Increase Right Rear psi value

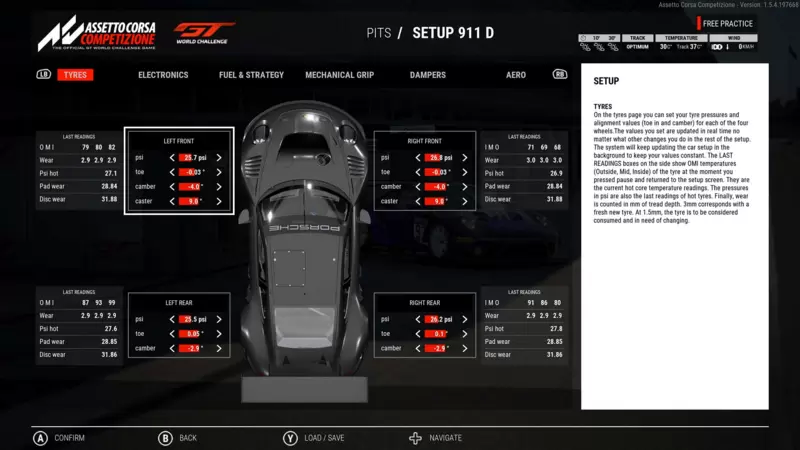pyautogui.click(x=465, y=319)
